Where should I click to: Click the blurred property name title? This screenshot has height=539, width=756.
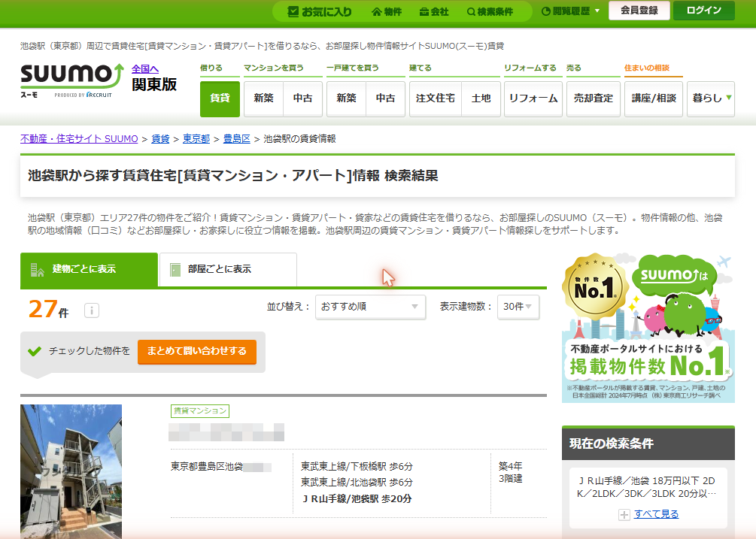(226, 432)
